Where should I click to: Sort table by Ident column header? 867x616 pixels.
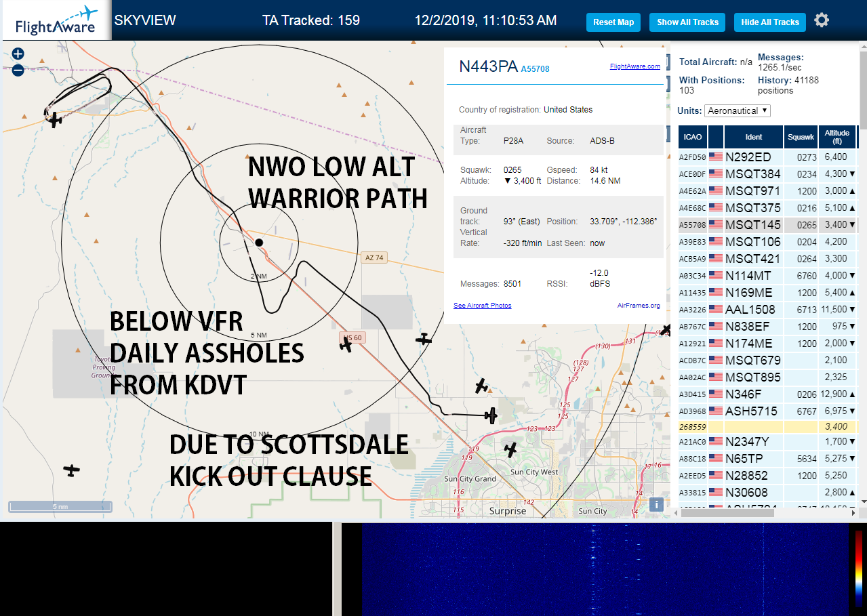[x=754, y=137]
